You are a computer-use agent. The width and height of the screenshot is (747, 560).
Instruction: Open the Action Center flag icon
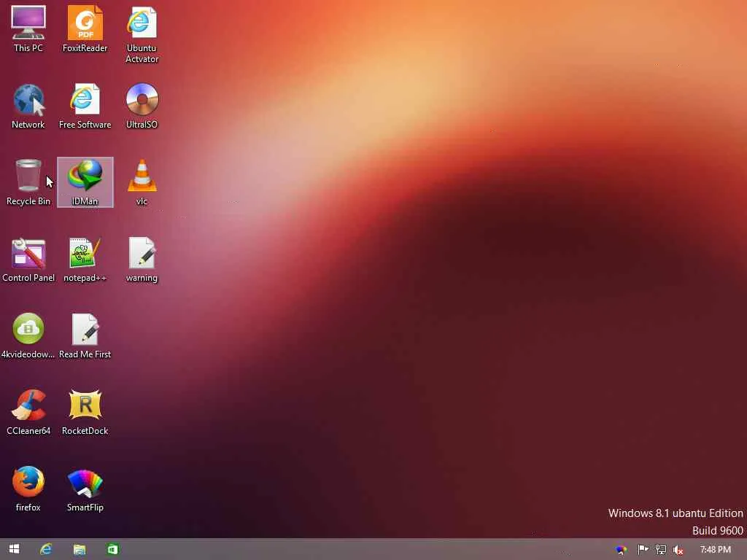643,550
